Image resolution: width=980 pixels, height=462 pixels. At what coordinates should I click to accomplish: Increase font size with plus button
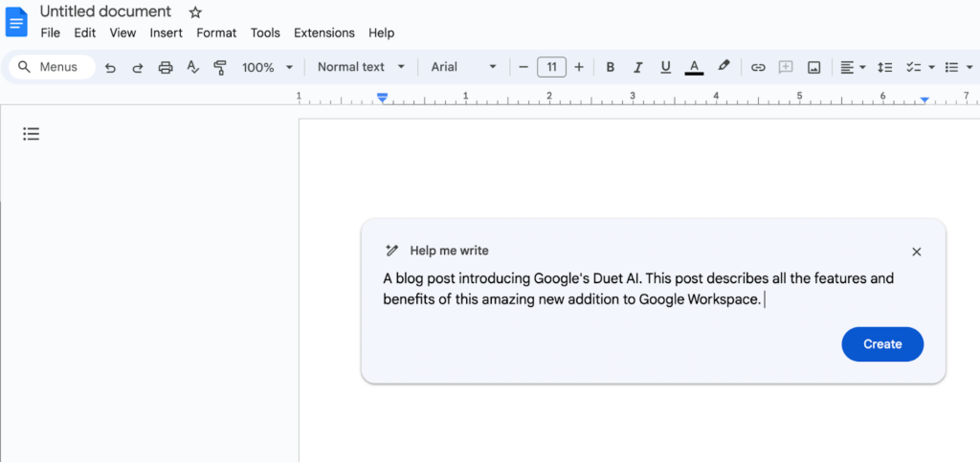point(579,67)
